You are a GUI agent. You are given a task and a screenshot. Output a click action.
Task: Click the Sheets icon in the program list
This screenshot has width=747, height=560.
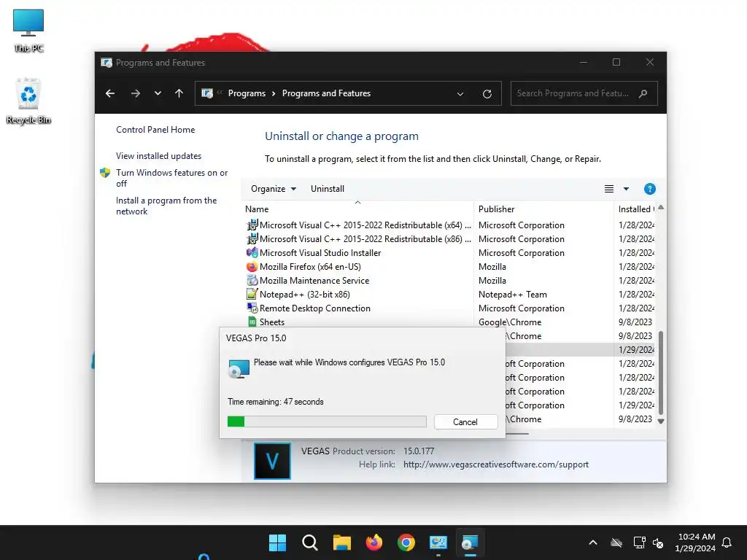pos(252,322)
